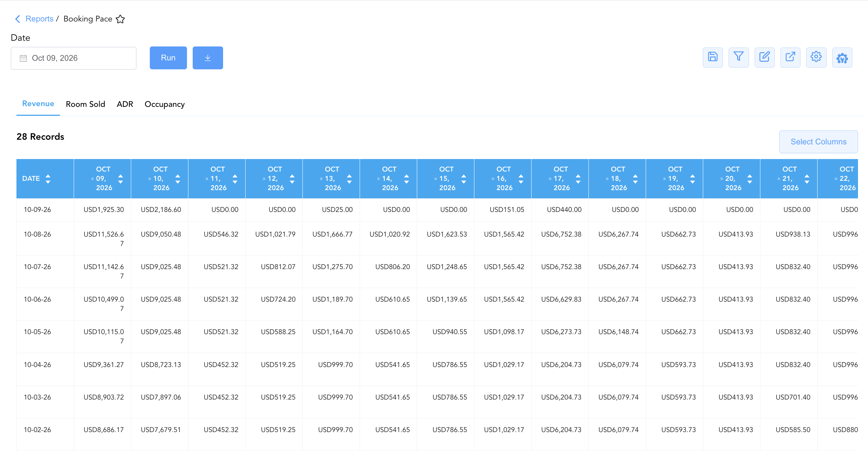Click the calendar icon in Date field
The image size is (868, 451).
click(23, 58)
